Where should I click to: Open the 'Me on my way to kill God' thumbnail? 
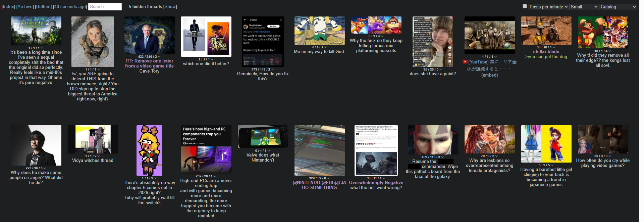(x=319, y=31)
